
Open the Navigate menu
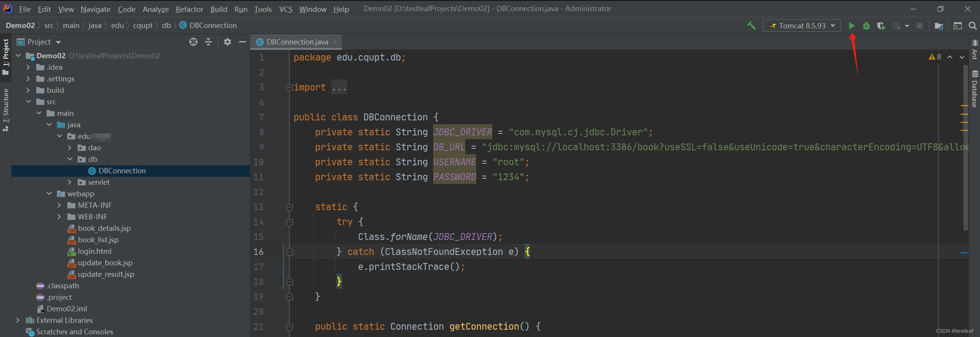[x=95, y=9]
